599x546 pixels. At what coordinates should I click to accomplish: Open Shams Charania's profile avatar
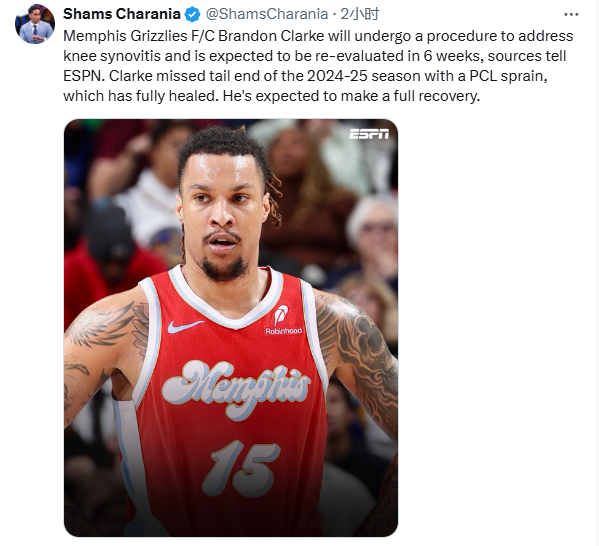click(x=35, y=24)
